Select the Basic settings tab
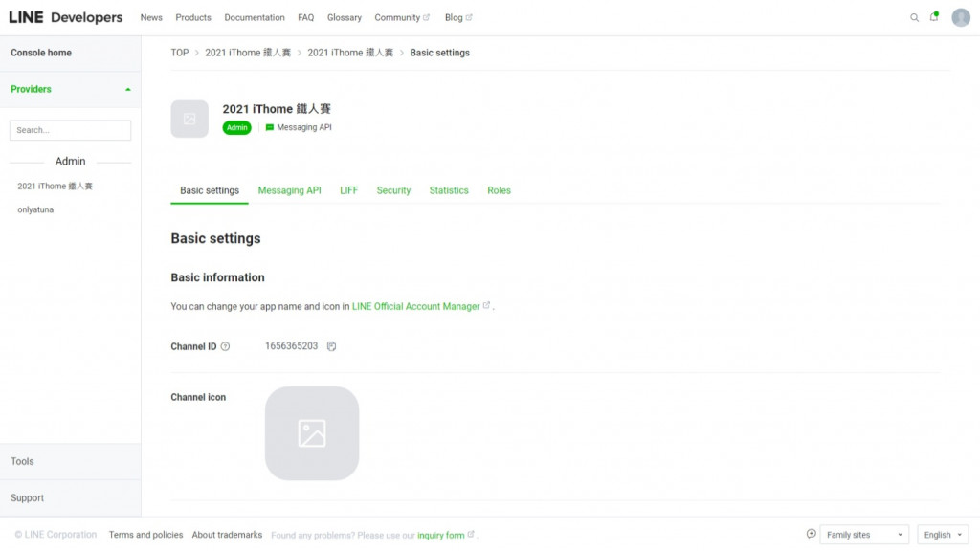 point(210,190)
